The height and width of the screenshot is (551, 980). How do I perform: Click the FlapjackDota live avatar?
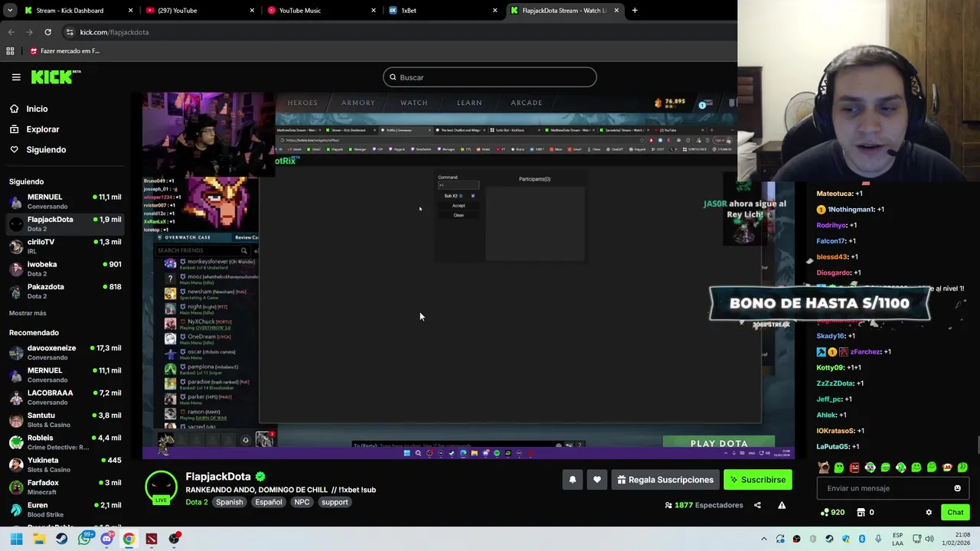pos(162,486)
